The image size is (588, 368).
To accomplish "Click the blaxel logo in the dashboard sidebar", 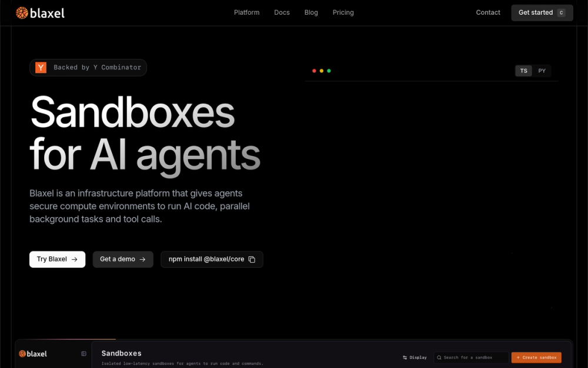I will point(32,354).
